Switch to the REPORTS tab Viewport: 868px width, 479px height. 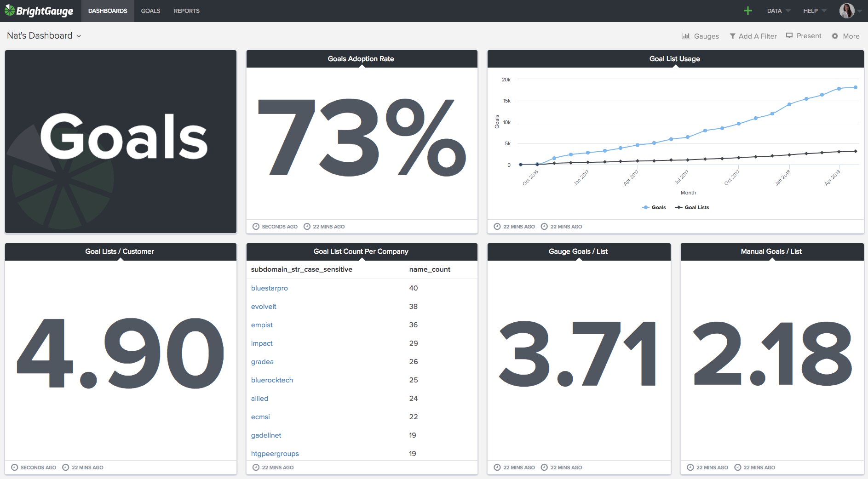pyautogui.click(x=187, y=11)
